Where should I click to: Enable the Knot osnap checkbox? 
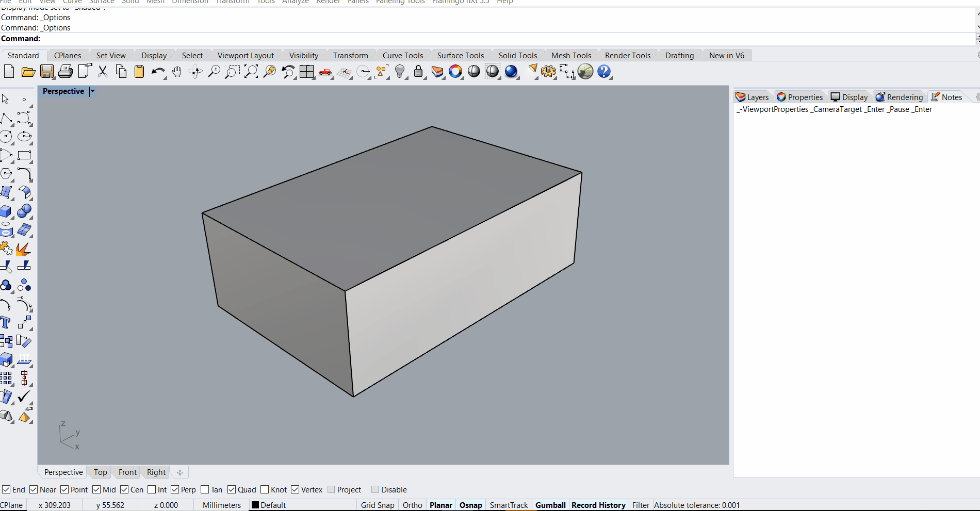coord(265,489)
